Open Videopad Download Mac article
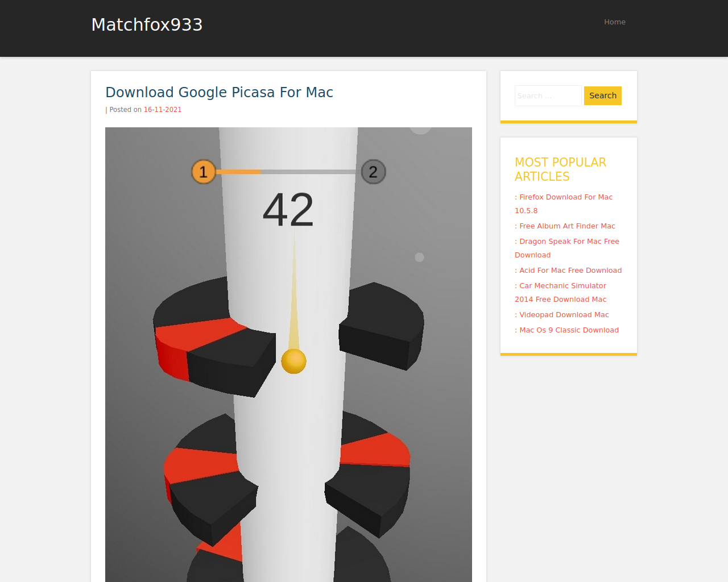The height and width of the screenshot is (582, 728). (562, 315)
